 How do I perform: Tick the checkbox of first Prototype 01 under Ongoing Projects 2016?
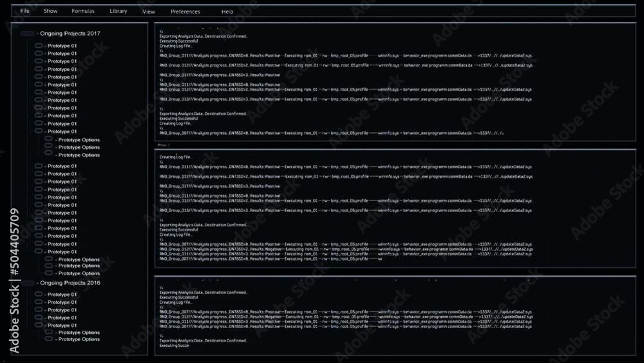click(39, 295)
